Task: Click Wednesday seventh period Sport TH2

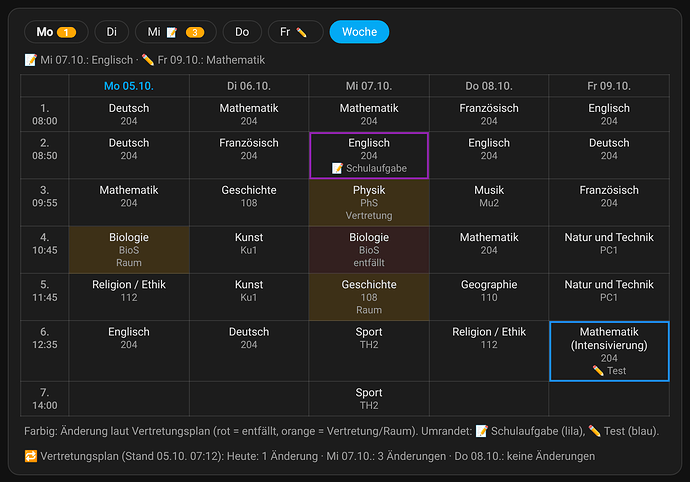Action: (369, 398)
